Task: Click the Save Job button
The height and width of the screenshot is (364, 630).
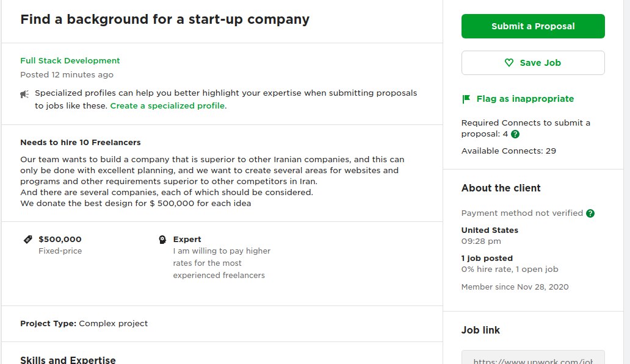Action: pos(533,63)
